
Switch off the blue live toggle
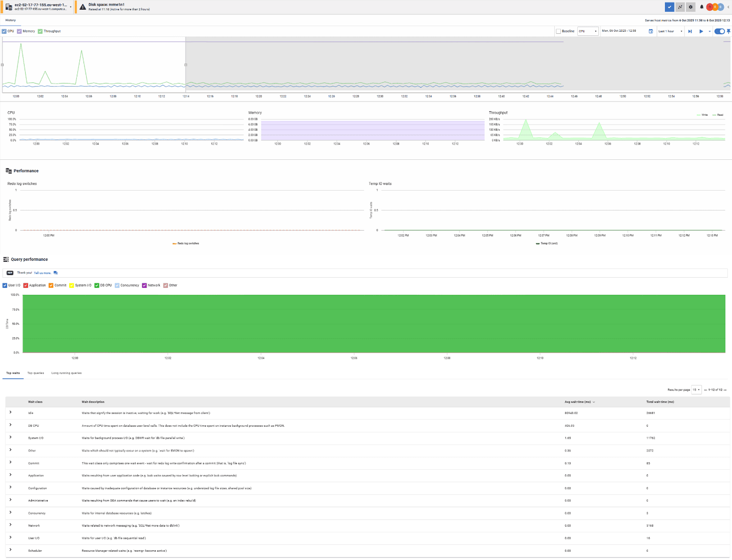720,31
